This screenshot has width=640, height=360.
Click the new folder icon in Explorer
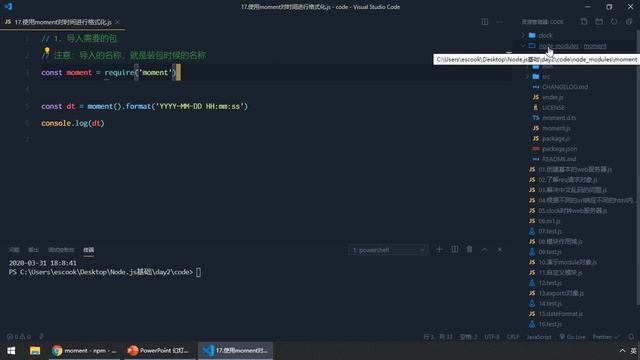599,22
